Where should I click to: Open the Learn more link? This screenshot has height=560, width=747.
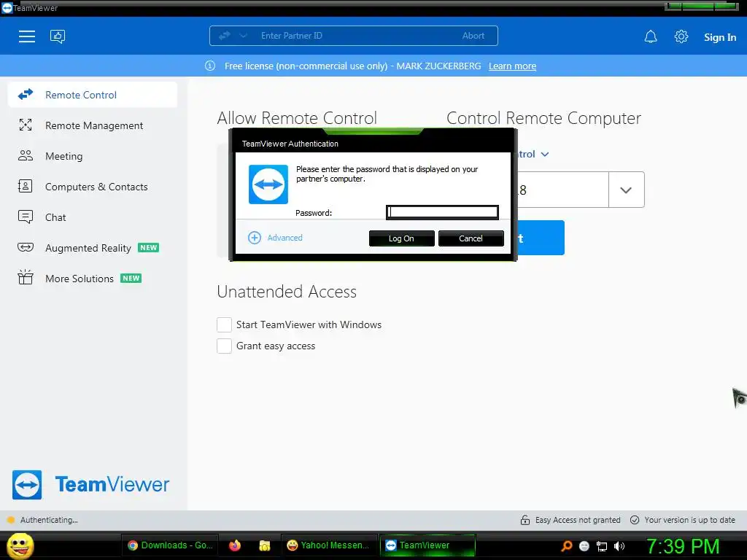point(512,66)
